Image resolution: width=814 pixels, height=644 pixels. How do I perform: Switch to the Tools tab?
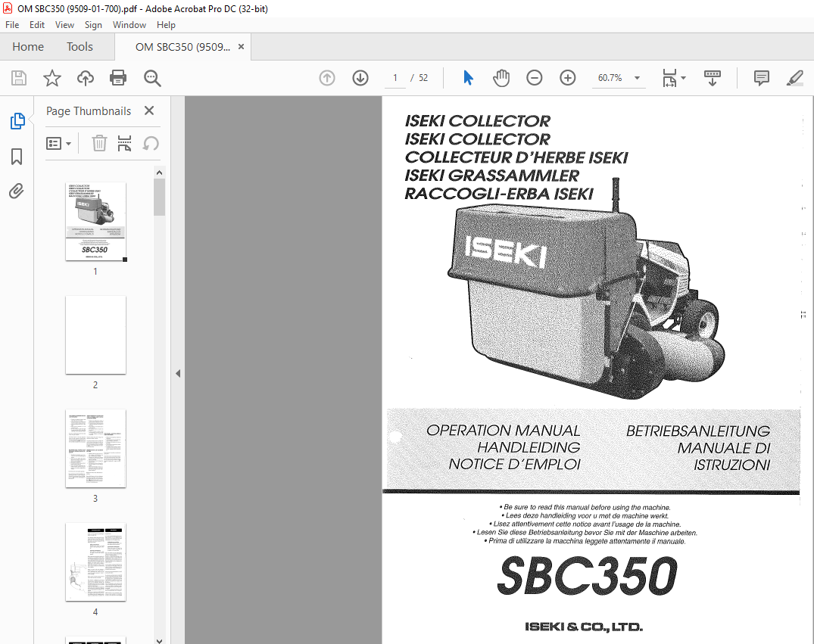(x=80, y=47)
